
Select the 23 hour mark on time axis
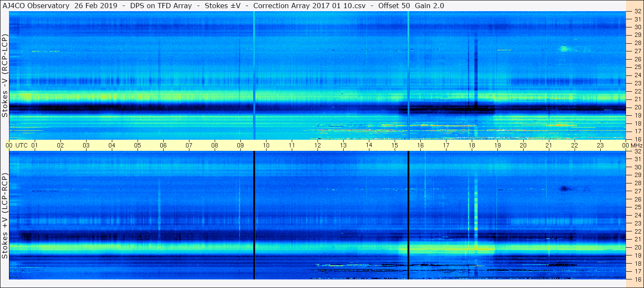coord(600,145)
